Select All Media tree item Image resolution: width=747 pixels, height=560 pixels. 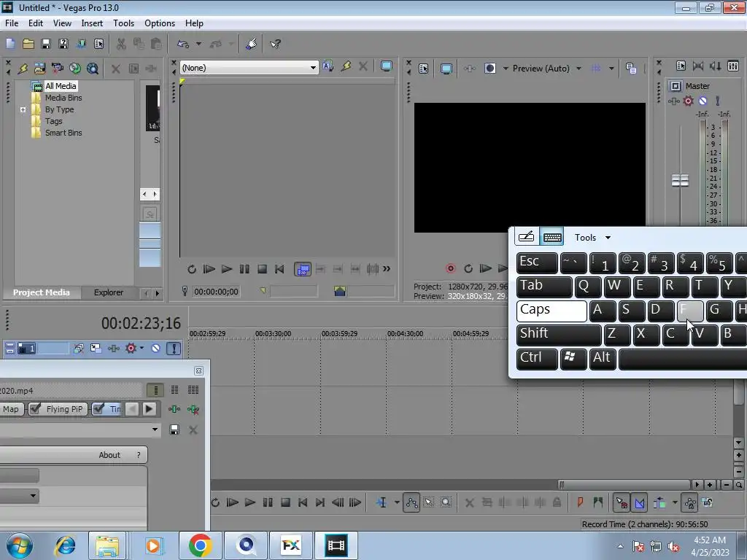(x=61, y=86)
